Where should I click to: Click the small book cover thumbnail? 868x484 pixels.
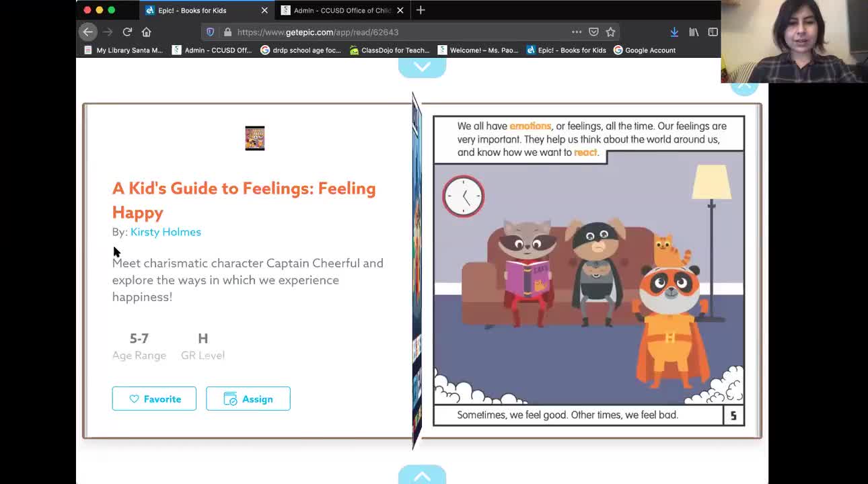click(255, 138)
